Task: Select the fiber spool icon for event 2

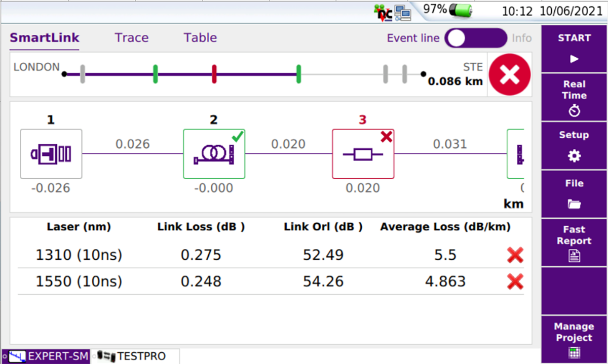Action: click(213, 154)
